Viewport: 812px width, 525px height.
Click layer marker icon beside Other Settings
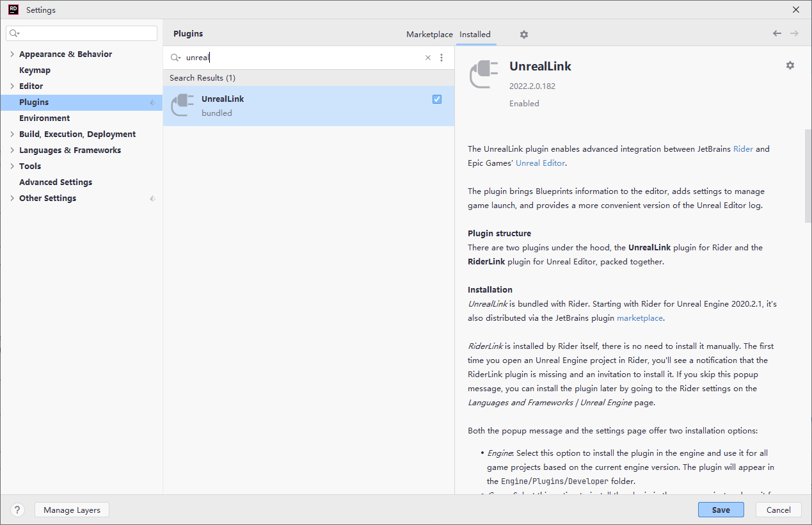pos(152,198)
